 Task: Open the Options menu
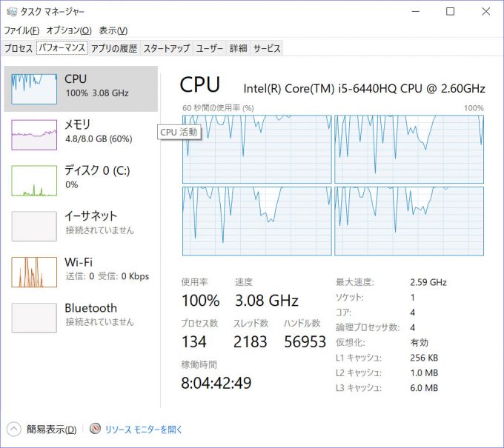point(68,30)
